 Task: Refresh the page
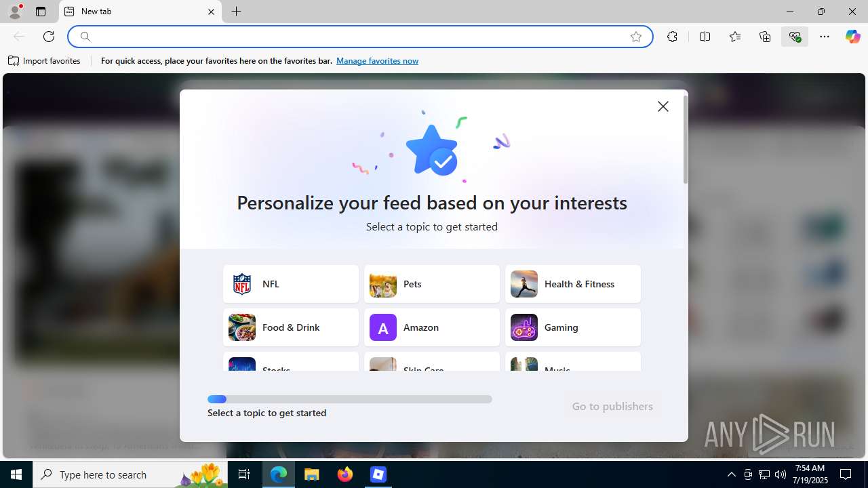[49, 37]
